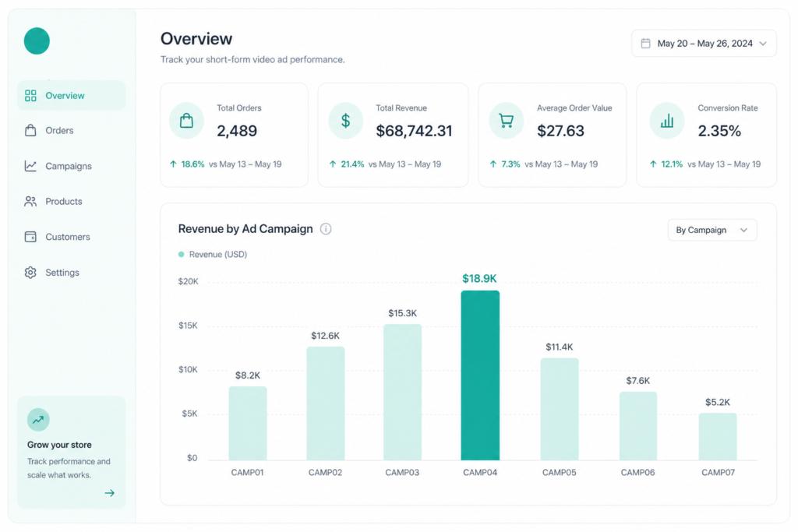Click the Grow your store heading
The height and width of the screenshot is (532, 798).
(59, 445)
